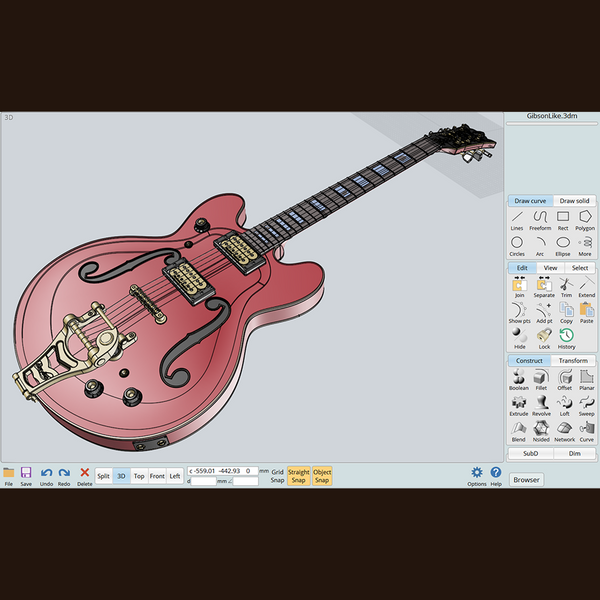Screen dimensions: 600x600
Task: Open the Transform tab
Action: 573,361
